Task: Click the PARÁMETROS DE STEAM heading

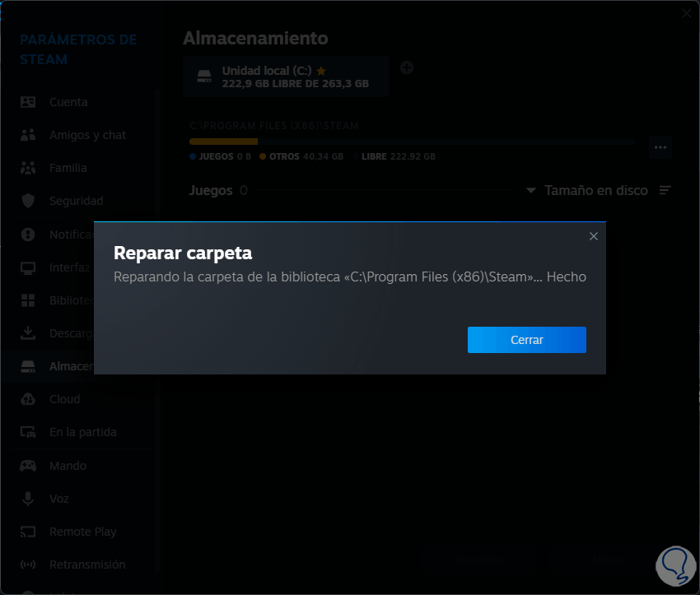Action: click(x=78, y=49)
